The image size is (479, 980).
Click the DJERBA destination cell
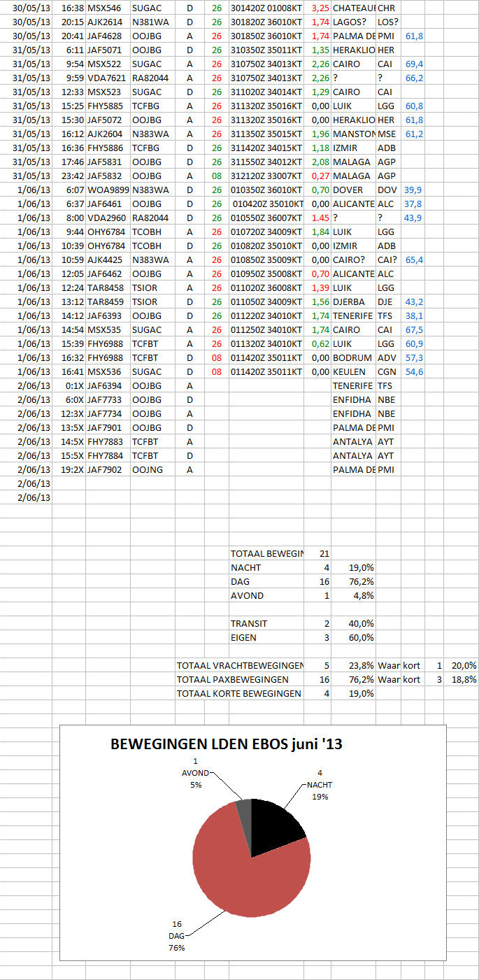[x=352, y=301]
